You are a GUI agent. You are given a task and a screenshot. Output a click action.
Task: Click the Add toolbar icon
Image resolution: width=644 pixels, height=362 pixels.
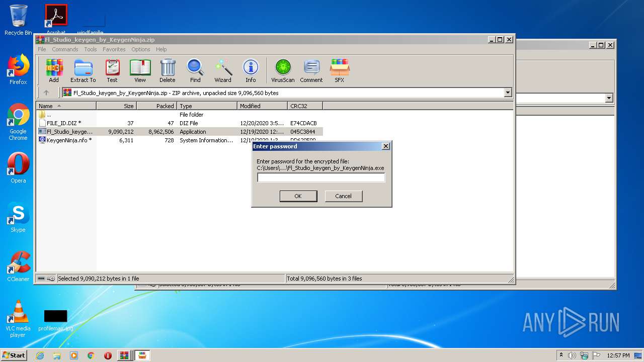[54, 70]
